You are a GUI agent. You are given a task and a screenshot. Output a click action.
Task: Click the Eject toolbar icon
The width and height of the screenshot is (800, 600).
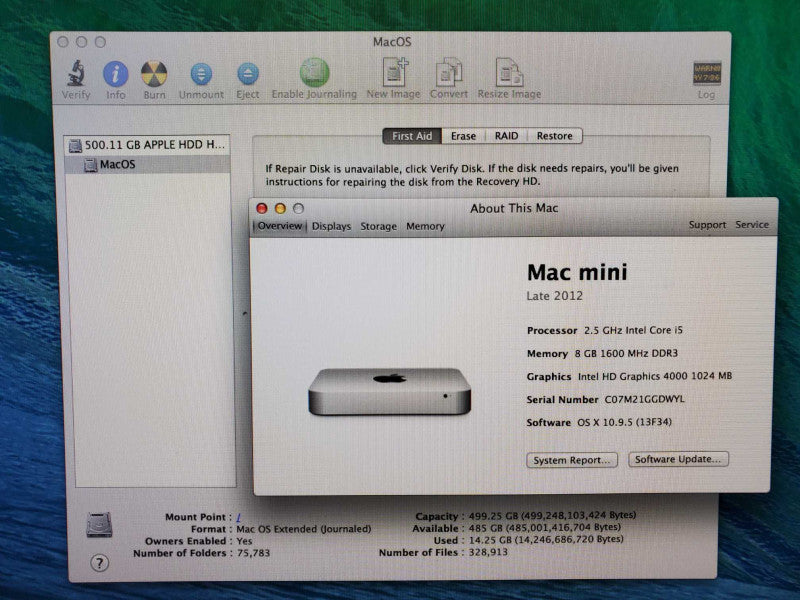tap(248, 74)
